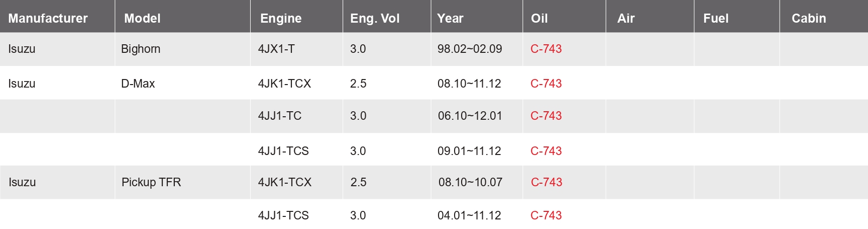
Task: Click the Year column header
Action: point(450,18)
